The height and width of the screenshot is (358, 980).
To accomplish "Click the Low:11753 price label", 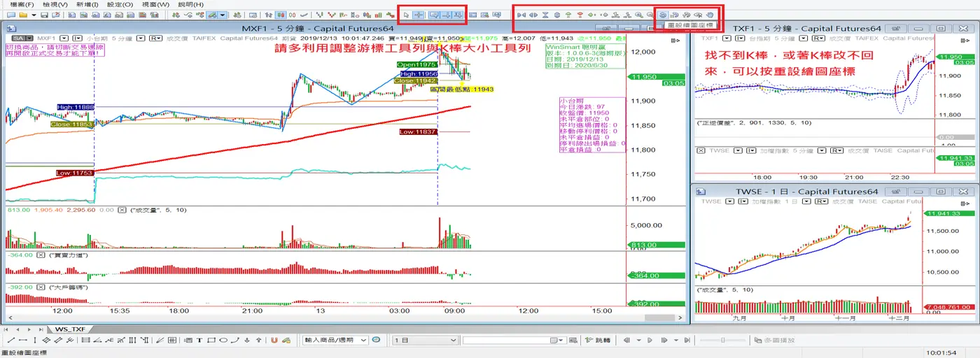I will [75, 172].
